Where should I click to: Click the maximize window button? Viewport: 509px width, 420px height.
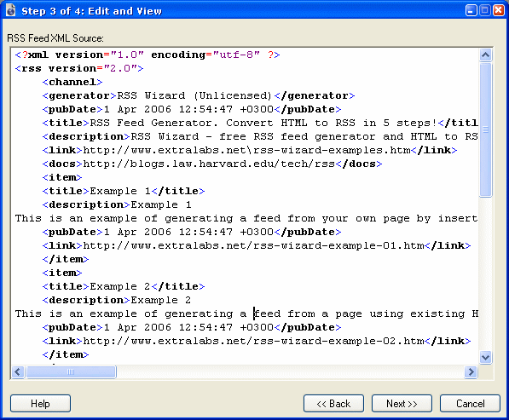[x=484, y=10]
